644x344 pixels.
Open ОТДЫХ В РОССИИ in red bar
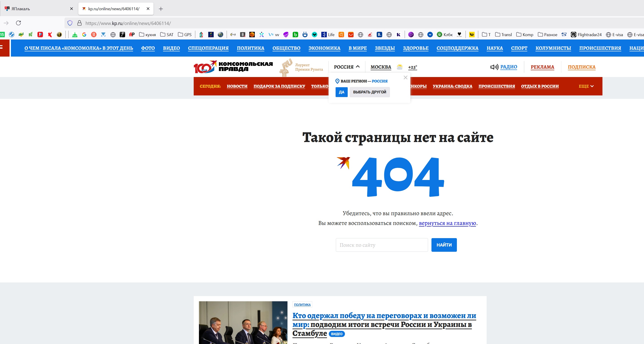coord(540,86)
